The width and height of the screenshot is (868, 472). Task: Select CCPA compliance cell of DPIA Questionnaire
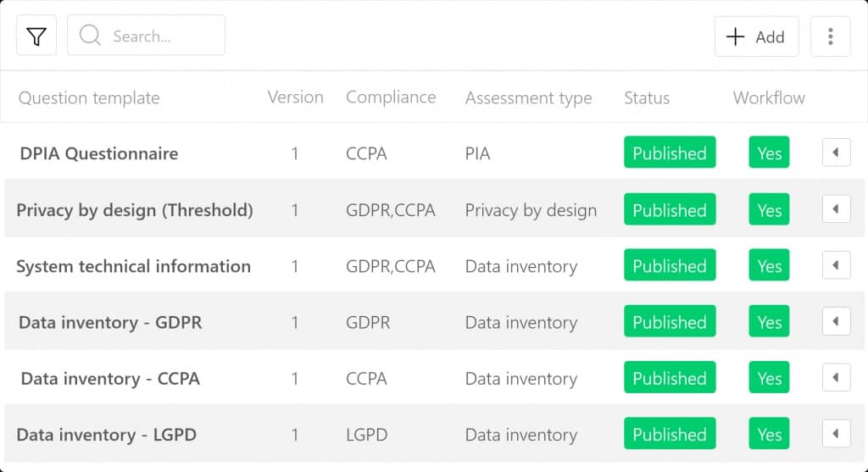366,153
